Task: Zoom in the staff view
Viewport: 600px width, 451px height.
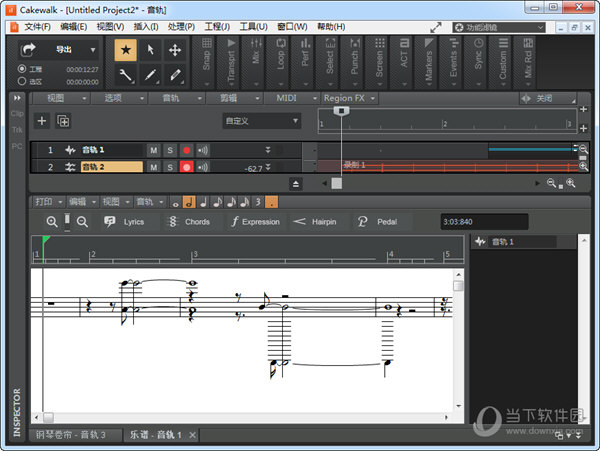Action: (52, 221)
